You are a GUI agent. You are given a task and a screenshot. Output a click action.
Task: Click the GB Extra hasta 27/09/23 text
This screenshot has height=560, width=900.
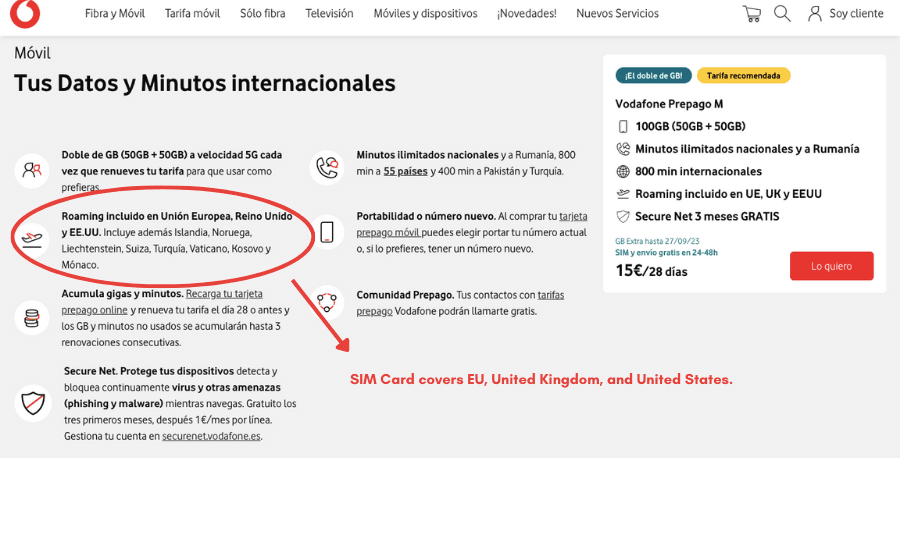click(x=657, y=242)
